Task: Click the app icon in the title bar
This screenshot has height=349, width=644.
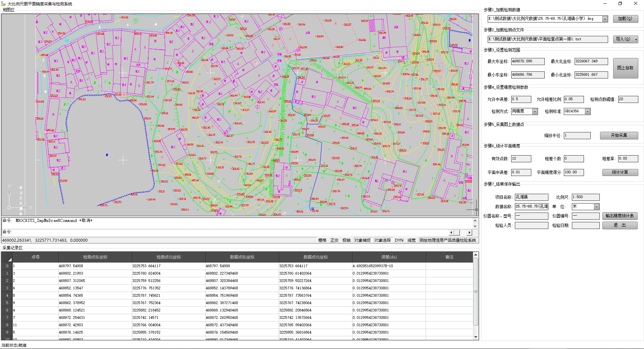Action: (x=4, y=4)
